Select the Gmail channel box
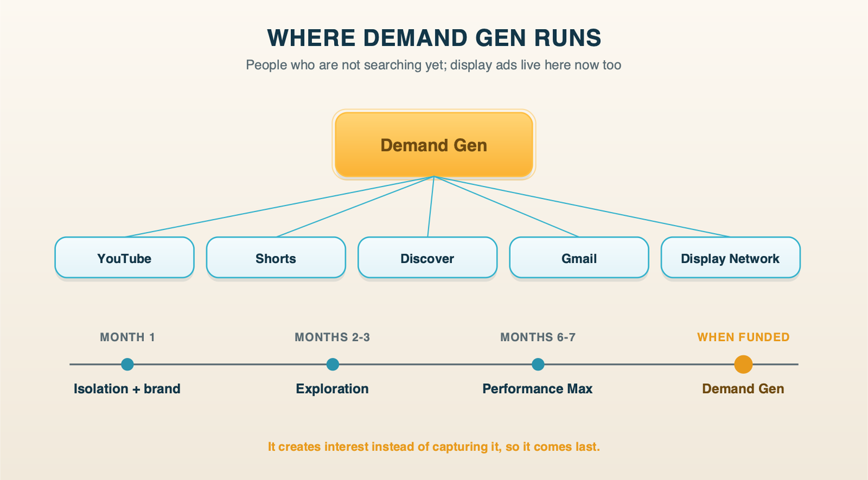Screen dimensions: 868x480 pos(579,257)
